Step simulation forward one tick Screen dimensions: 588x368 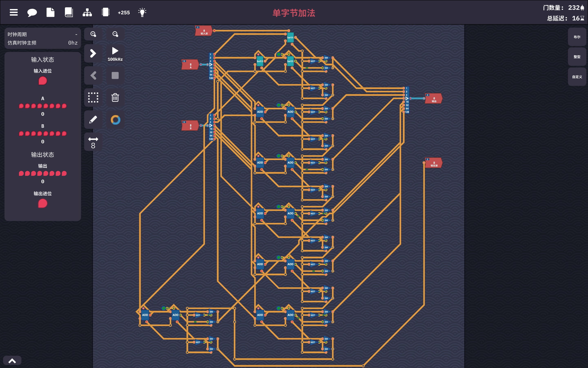pos(93,53)
